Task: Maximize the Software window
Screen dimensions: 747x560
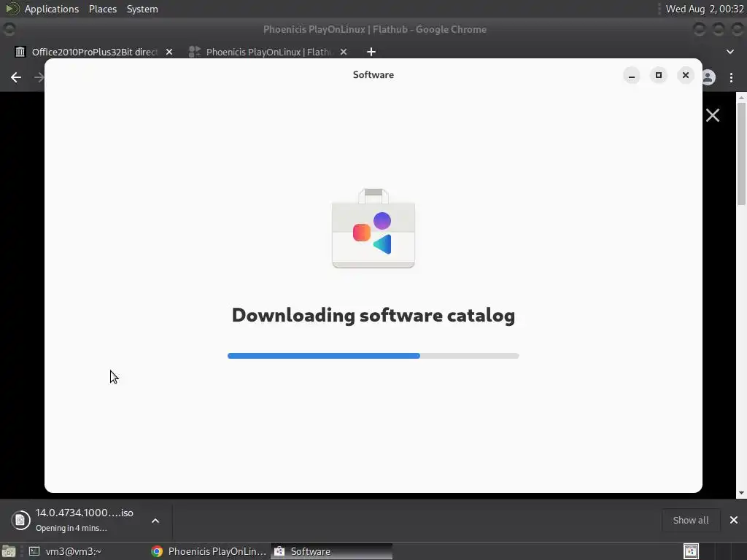Action: point(659,75)
